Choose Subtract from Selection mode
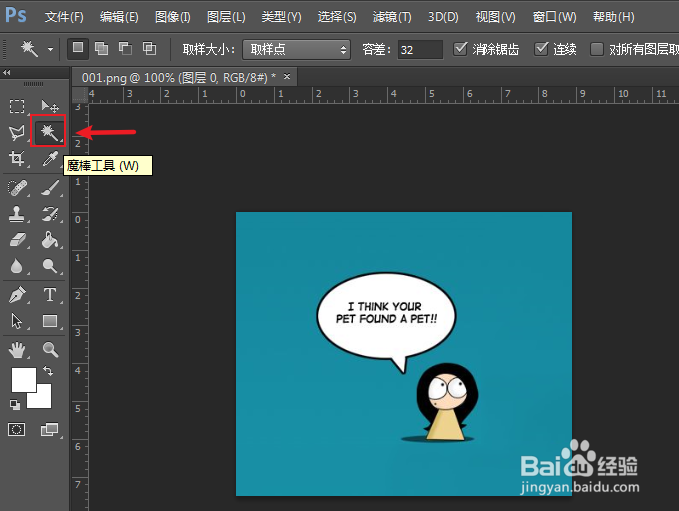 click(126, 49)
